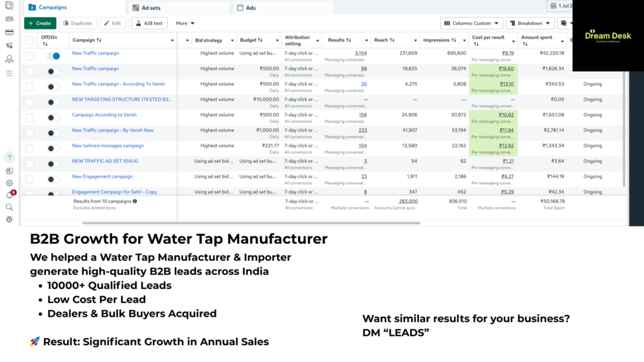Click the Search magnifier icon in sidebar
Viewport: 644px width, 362px height.
[9, 207]
